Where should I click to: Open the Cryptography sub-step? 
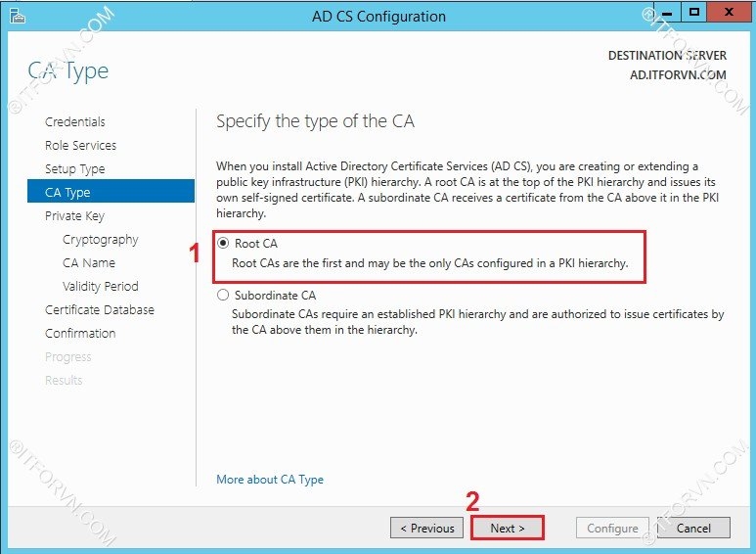click(100, 240)
